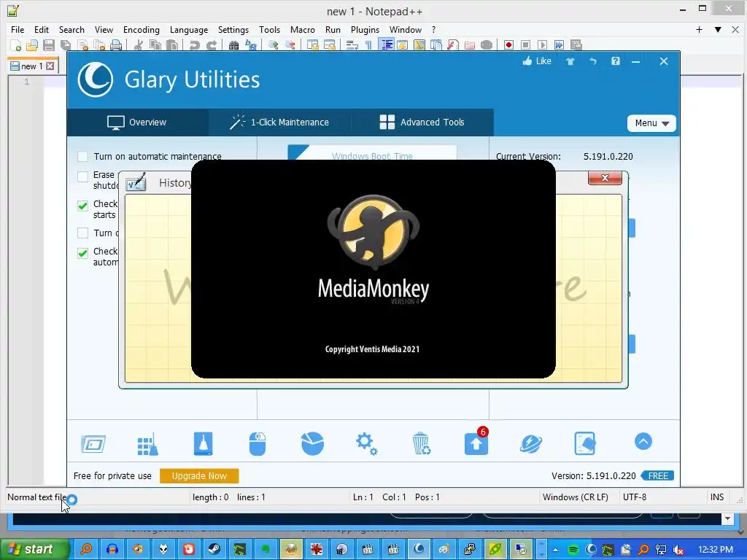Open Glary registry cleaner icon
The width and height of the screenshot is (747, 560).
[147, 444]
